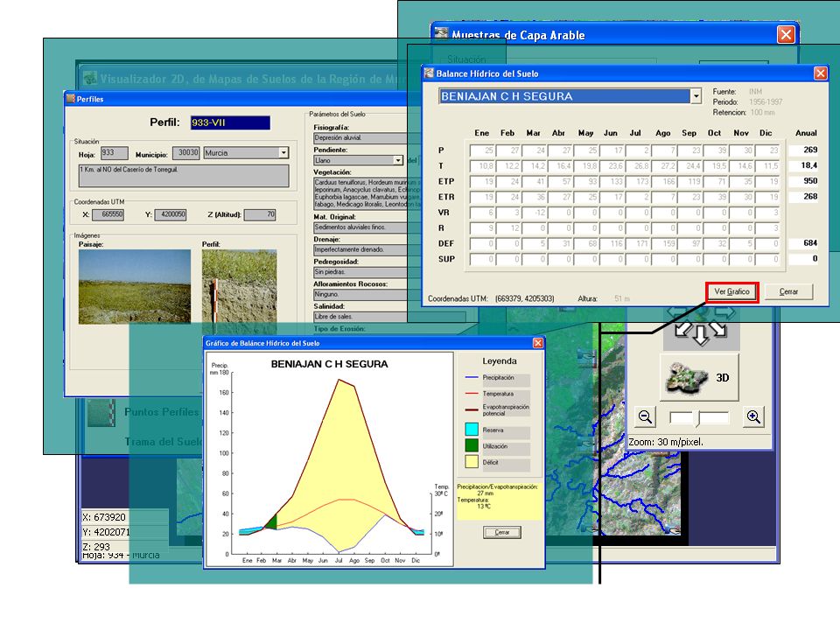Open the Llano pendiente dropdown

tap(397, 160)
